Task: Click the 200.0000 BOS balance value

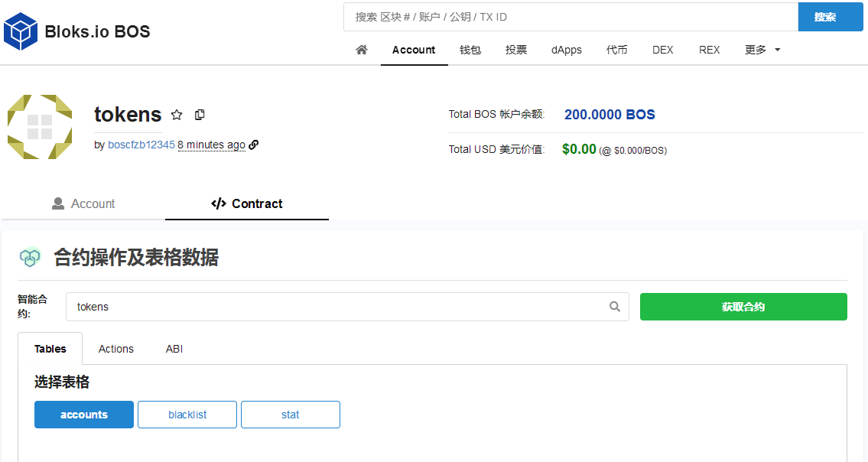Action: pos(610,115)
